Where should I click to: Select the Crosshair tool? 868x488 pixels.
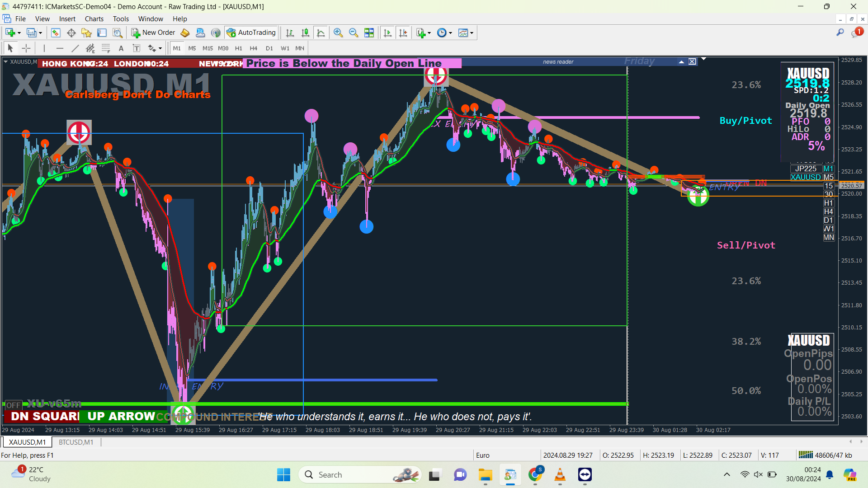tap(26, 48)
